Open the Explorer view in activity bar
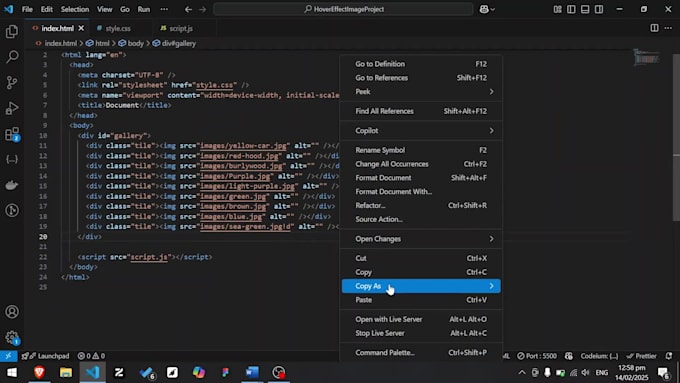The height and width of the screenshot is (383, 680). (x=12, y=32)
